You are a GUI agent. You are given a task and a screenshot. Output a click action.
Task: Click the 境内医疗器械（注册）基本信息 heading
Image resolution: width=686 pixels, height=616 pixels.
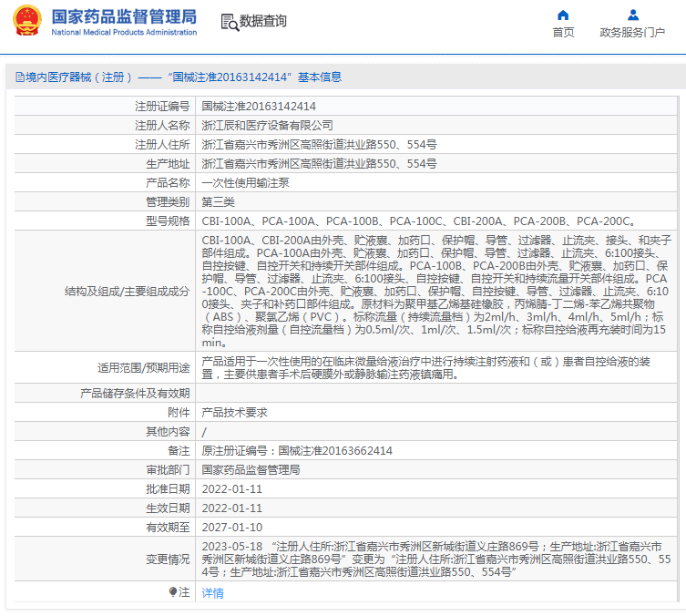point(179,77)
